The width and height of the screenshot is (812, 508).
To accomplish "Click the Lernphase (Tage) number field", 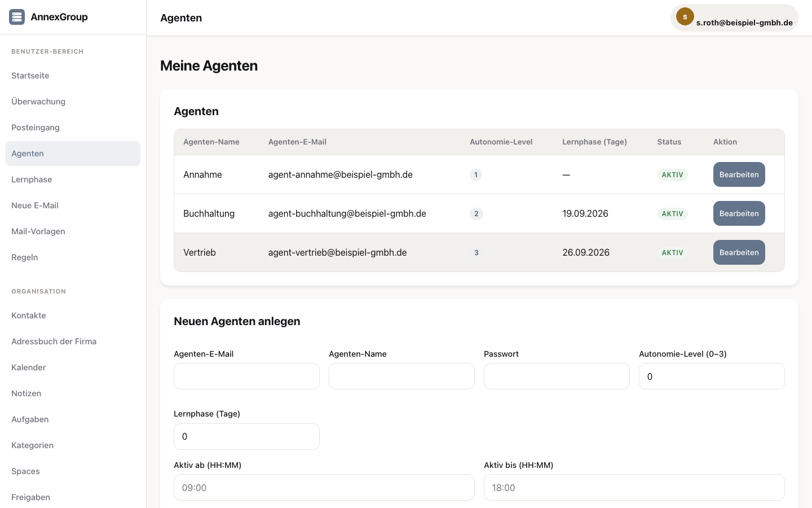I will coord(246,436).
